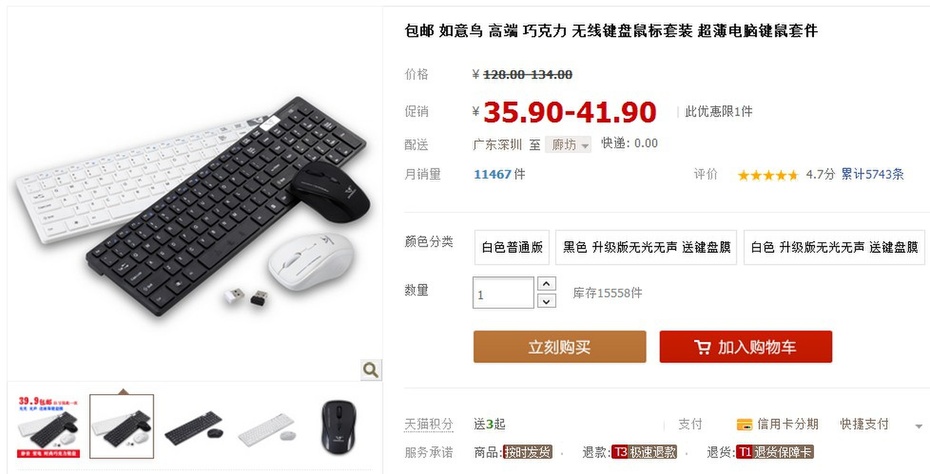This screenshot has height=474, width=930.
Task: Click the 按时发货 service badge
Action: tap(527, 452)
